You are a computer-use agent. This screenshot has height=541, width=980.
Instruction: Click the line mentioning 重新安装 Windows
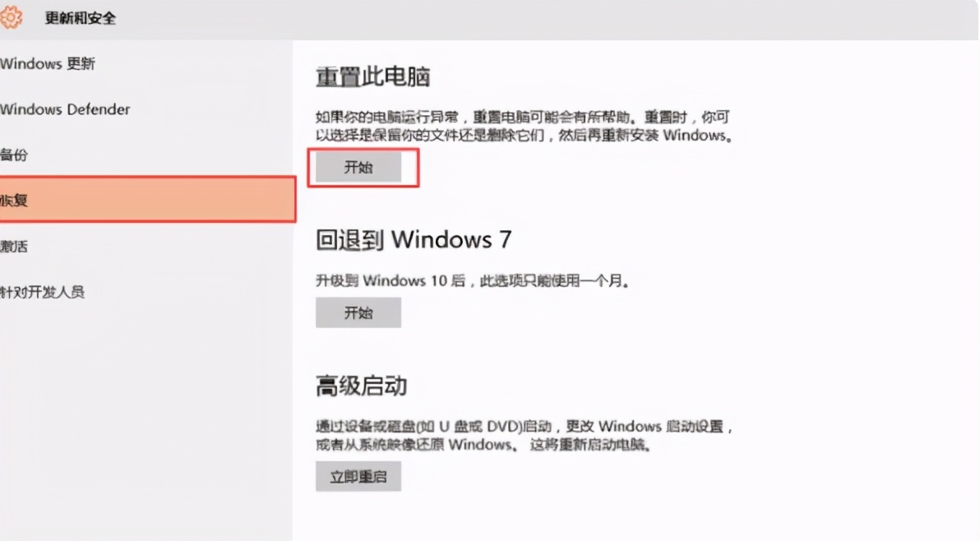tap(524, 135)
